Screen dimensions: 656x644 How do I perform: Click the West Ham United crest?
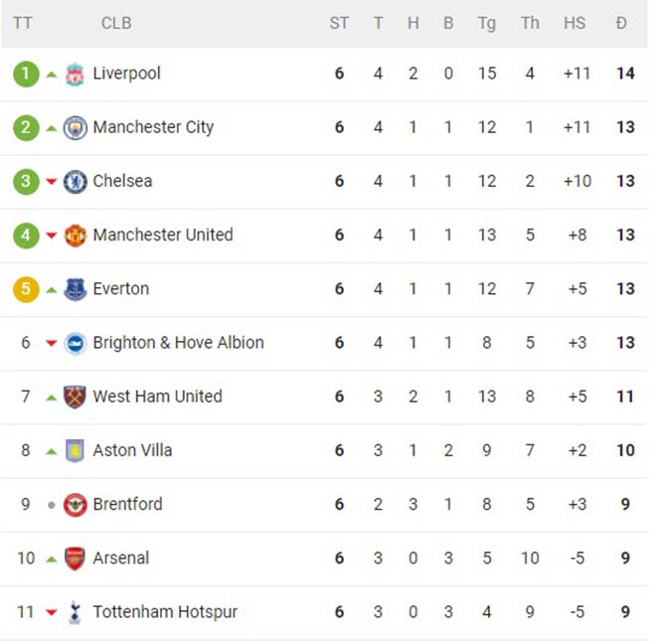click(75, 398)
